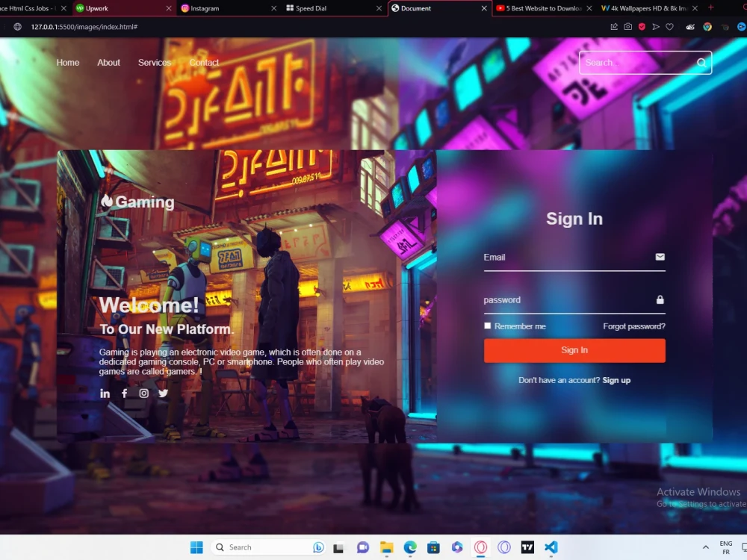Open the Microsoft Store taskbar icon

click(x=433, y=547)
